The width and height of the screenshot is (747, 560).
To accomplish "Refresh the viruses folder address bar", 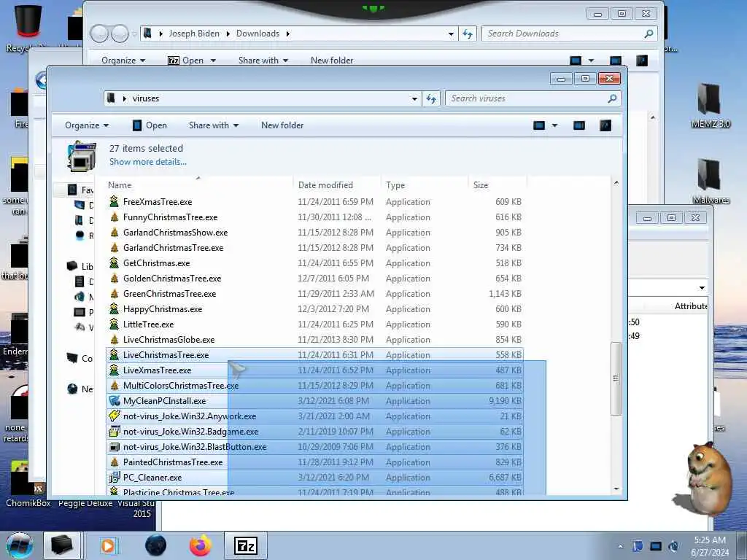I will tap(431, 98).
